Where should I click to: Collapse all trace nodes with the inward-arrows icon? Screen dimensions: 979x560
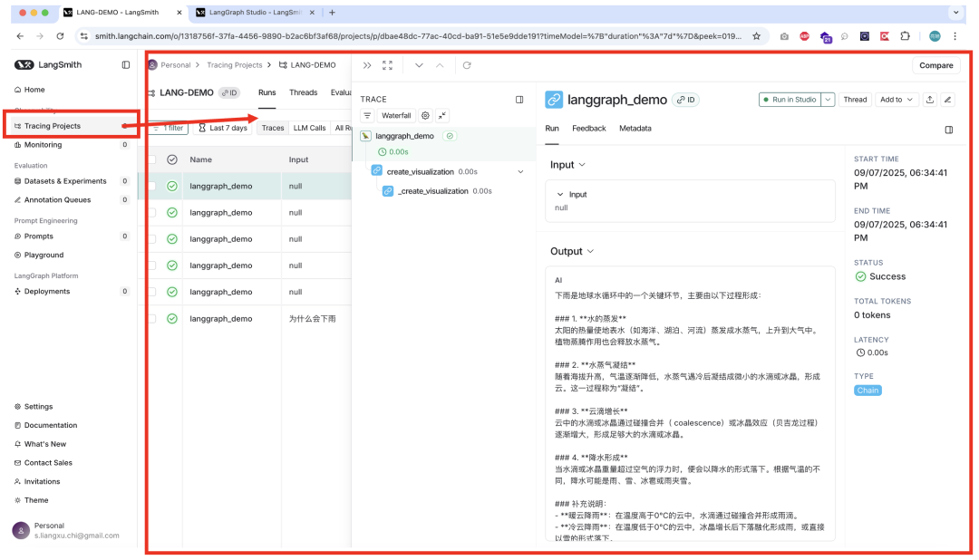[x=442, y=115]
